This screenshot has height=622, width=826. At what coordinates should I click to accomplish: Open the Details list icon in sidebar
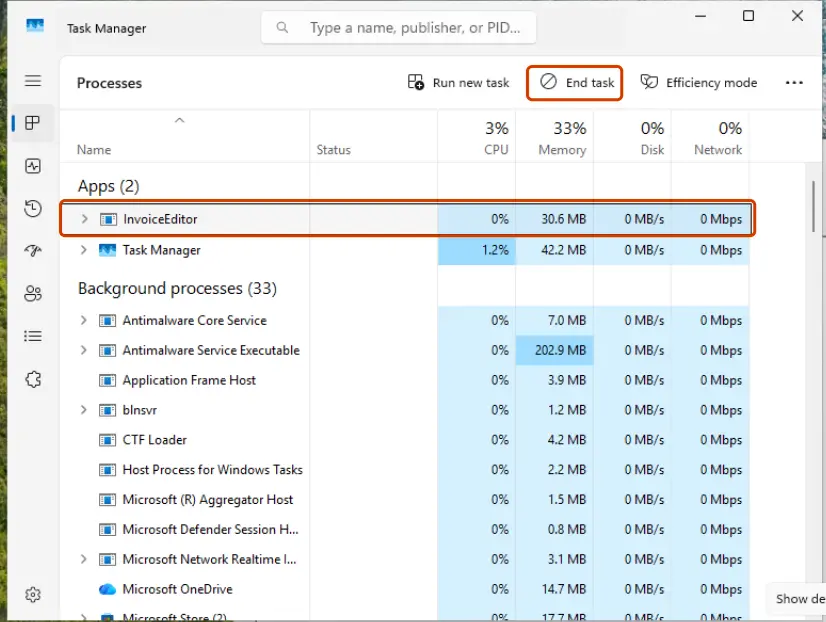(x=33, y=336)
